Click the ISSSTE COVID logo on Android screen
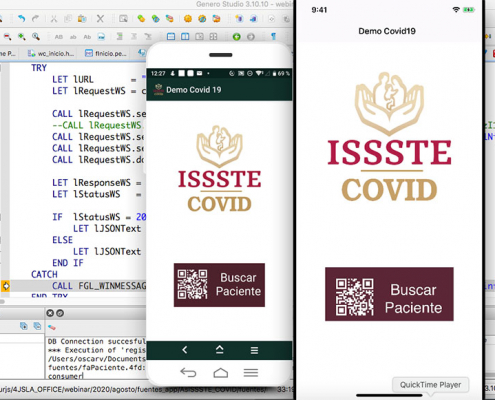The width and height of the screenshot is (495, 400). (x=219, y=169)
